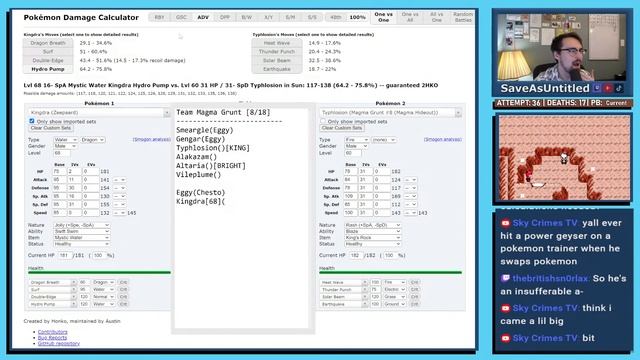The height and width of the screenshot is (360, 640).
Task: Click Typhlosion's Level input field
Action: pyautogui.click(x=353, y=153)
